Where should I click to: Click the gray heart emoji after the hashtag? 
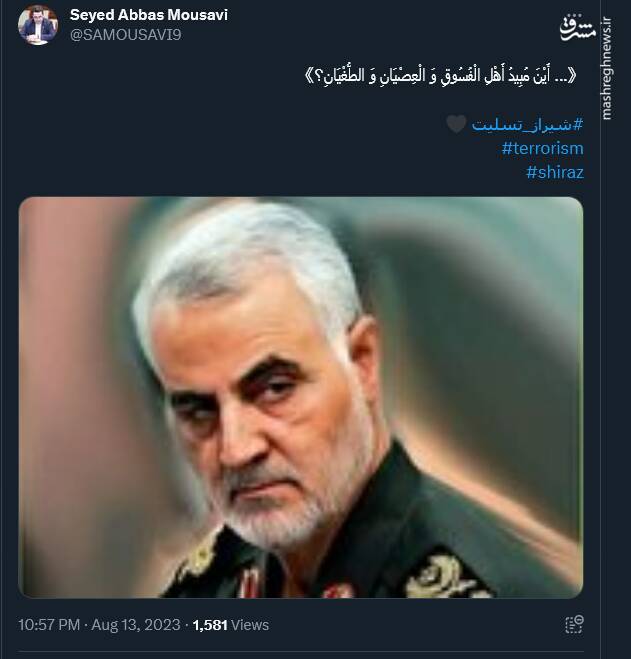pyautogui.click(x=456, y=124)
